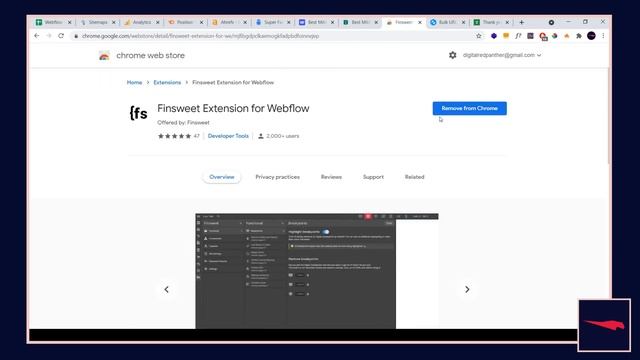Screen dimensions: 640x360
Task: Open the Chrome three-dot menu
Action: tap(603, 36)
